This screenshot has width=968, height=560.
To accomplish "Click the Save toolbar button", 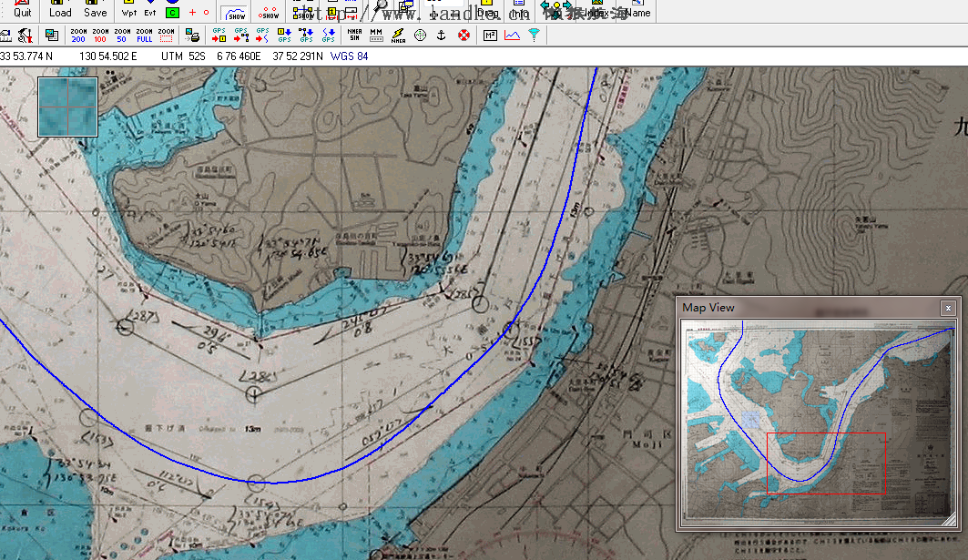I will point(95,9).
